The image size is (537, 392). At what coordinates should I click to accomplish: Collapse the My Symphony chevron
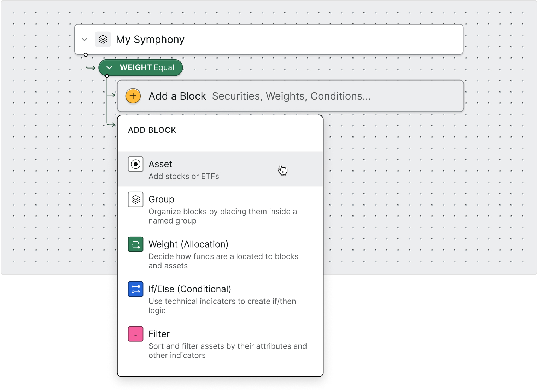tap(84, 39)
